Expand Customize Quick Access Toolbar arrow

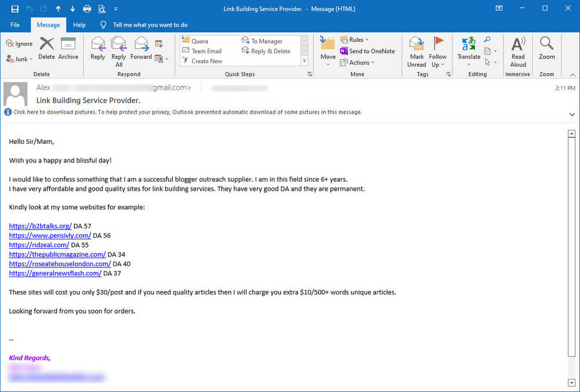click(x=116, y=9)
